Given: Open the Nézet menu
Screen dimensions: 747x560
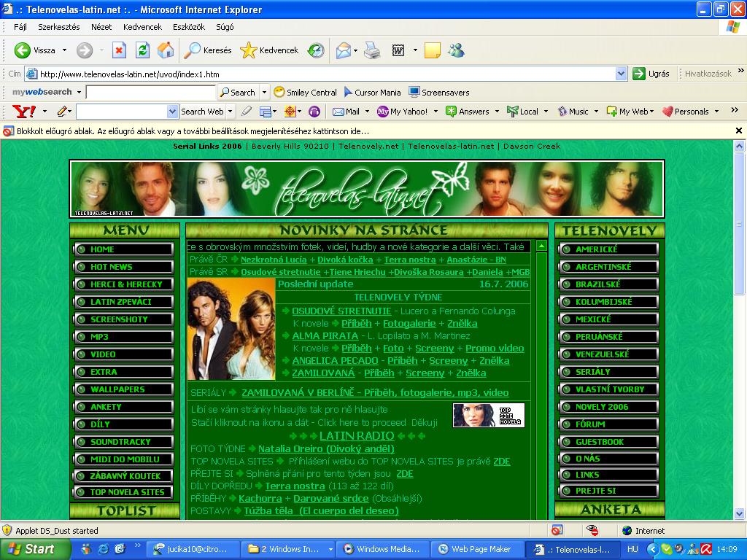Looking at the screenshot, I should click(101, 27).
